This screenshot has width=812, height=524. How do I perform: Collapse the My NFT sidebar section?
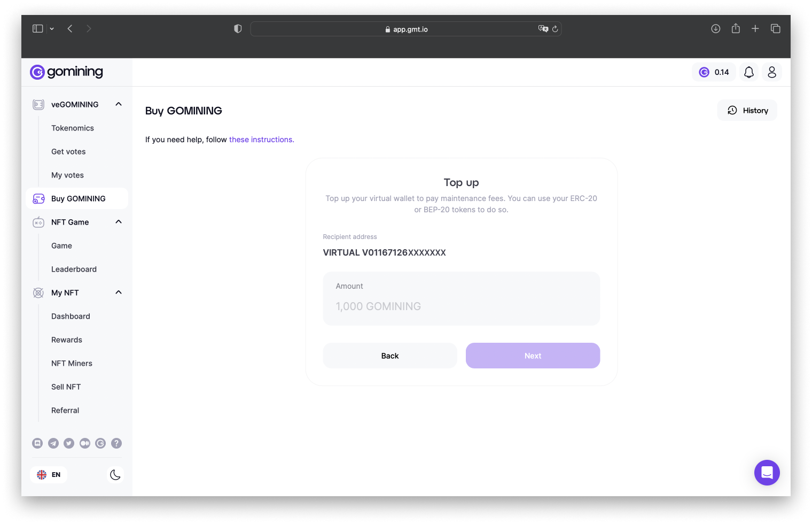[119, 292]
